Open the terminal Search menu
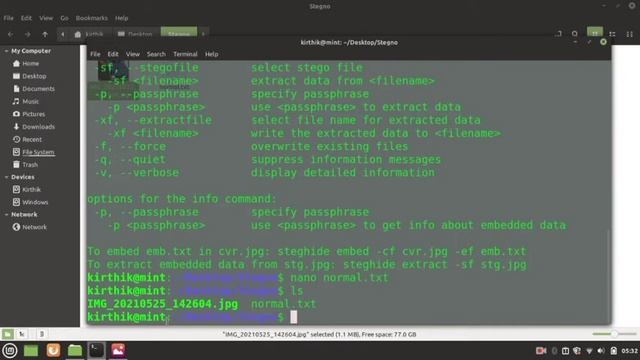 pos(156,54)
